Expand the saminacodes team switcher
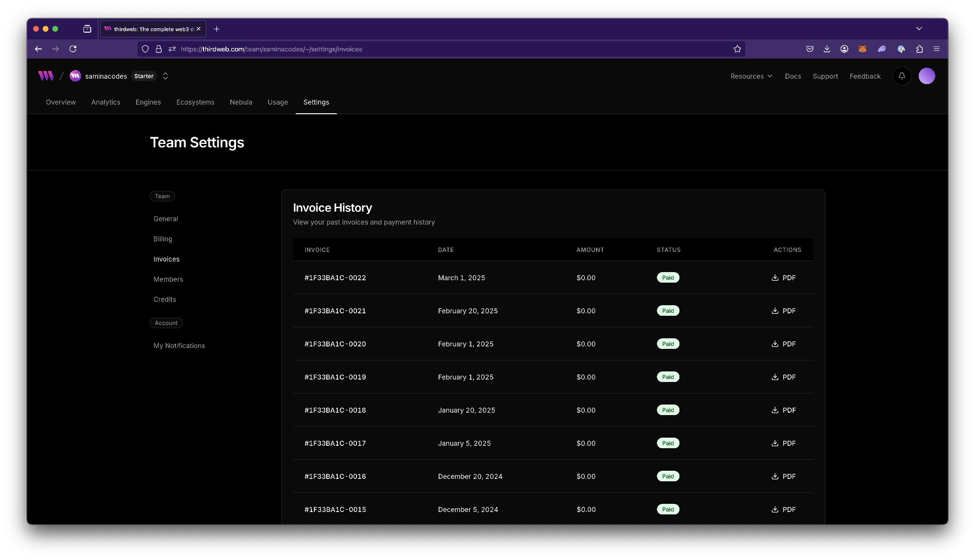The height and width of the screenshot is (560, 975). [165, 76]
